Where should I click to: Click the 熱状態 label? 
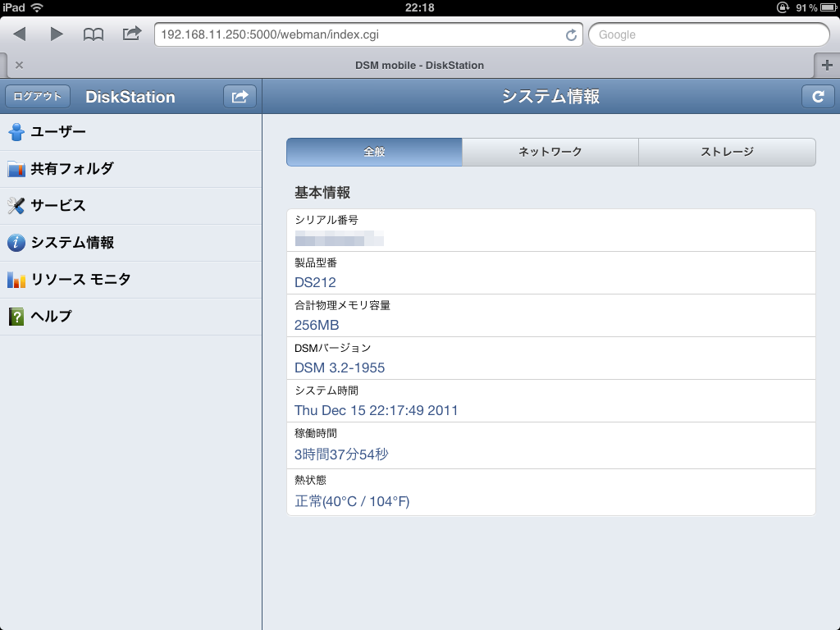(310, 480)
